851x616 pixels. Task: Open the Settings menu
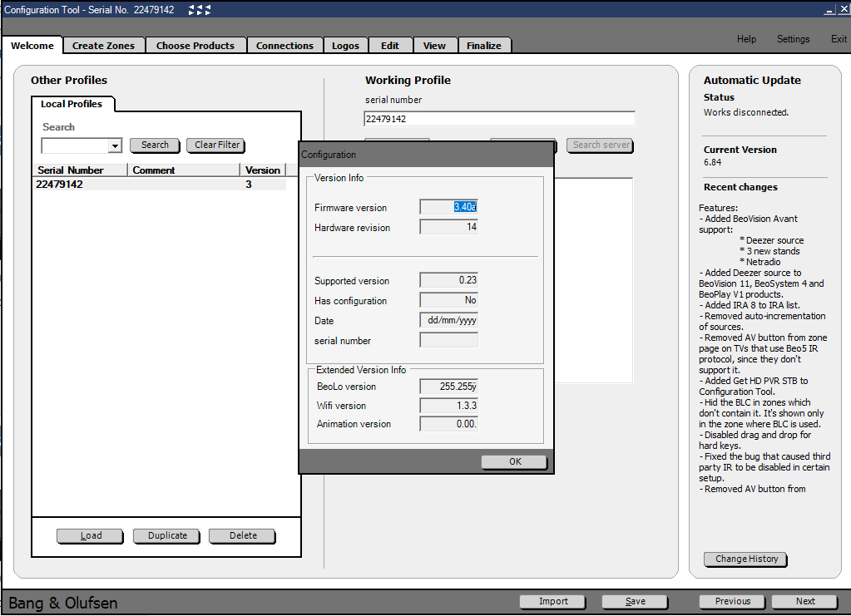[793, 39]
